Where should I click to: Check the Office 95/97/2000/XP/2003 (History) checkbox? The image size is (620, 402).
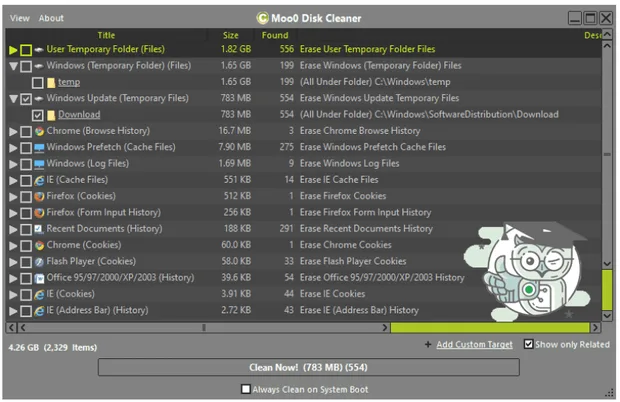point(26,278)
